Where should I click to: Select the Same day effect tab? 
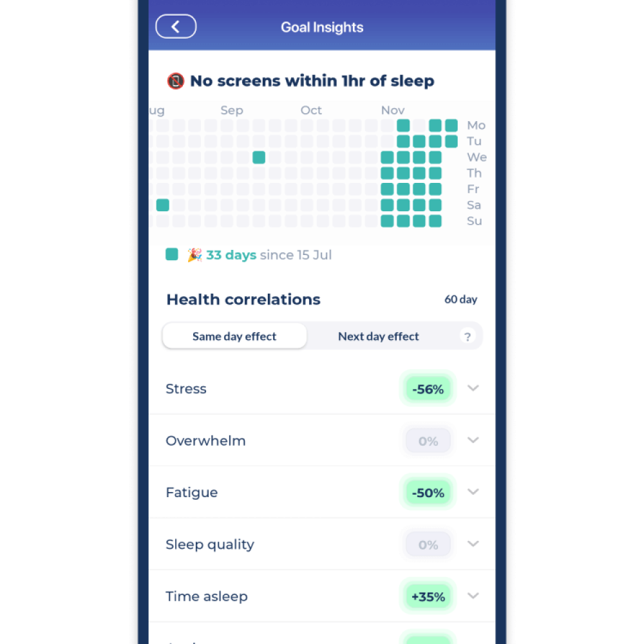pos(234,336)
